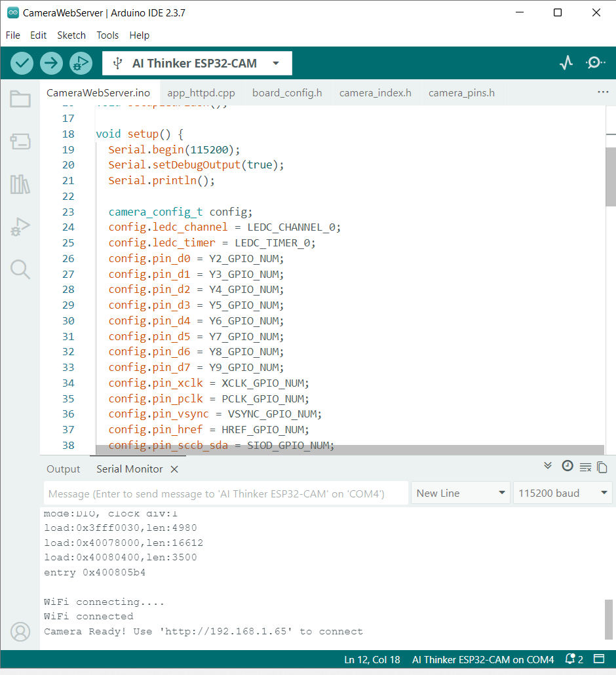616x675 pixels.
Task: Click 'config.ledc_channel = LEDC_CHANNEL_0;' line
Action: click(224, 227)
